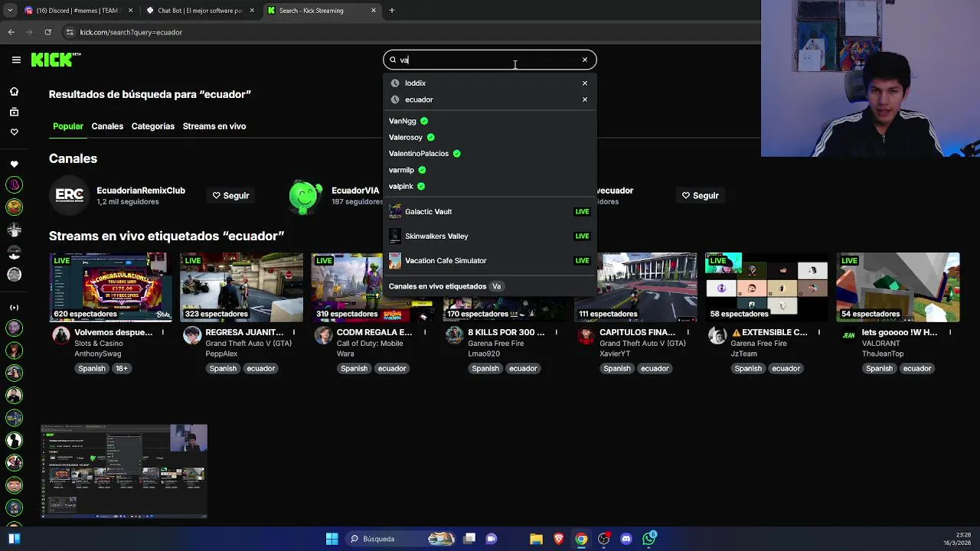Reload the browser page

coord(47,32)
